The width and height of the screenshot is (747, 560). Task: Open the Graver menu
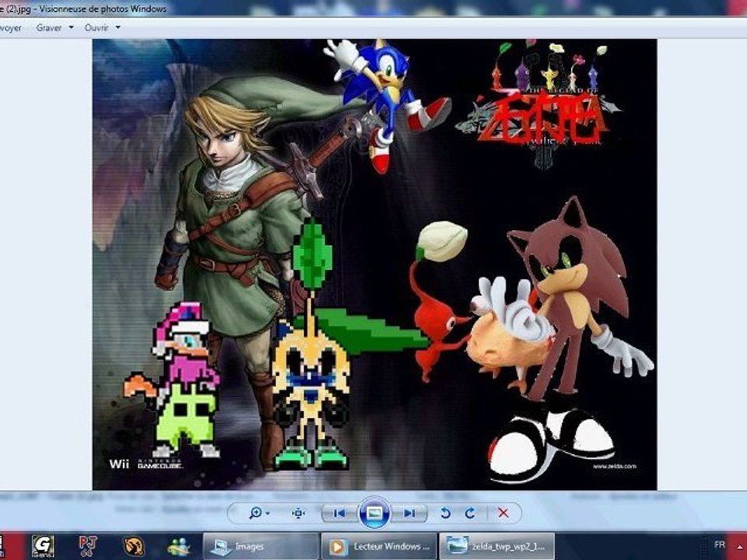tap(48, 28)
